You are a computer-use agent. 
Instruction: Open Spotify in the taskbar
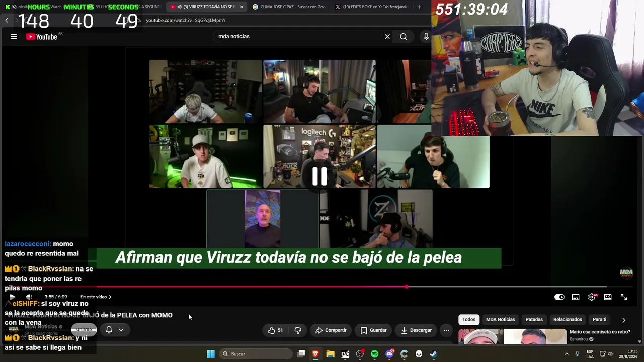tap(374, 354)
